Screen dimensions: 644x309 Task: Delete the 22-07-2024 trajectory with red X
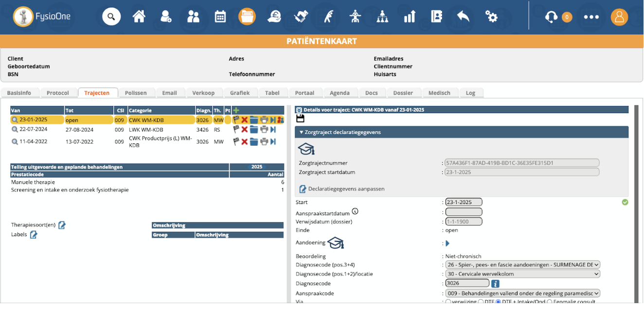[x=245, y=130]
